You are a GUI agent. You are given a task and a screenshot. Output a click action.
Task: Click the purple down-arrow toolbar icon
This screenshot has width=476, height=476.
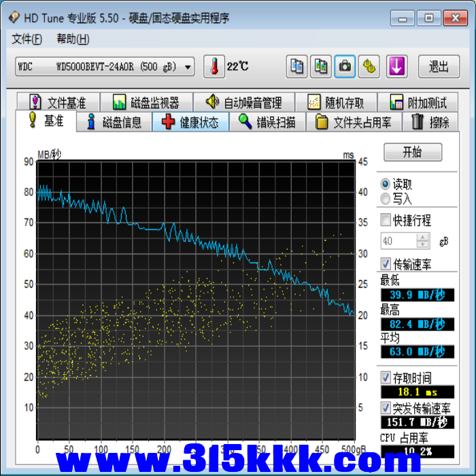coord(396,67)
